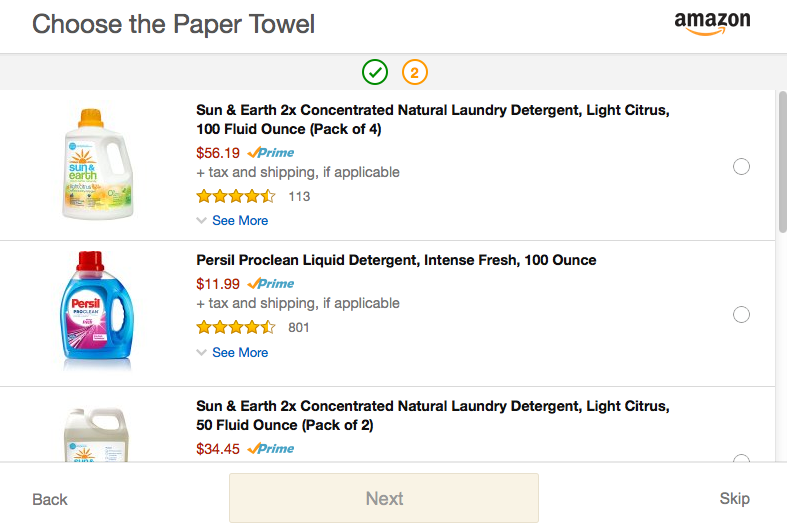Open the Persil Proclean detergent bottle image
The height and width of the screenshot is (527, 787).
point(97,310)
